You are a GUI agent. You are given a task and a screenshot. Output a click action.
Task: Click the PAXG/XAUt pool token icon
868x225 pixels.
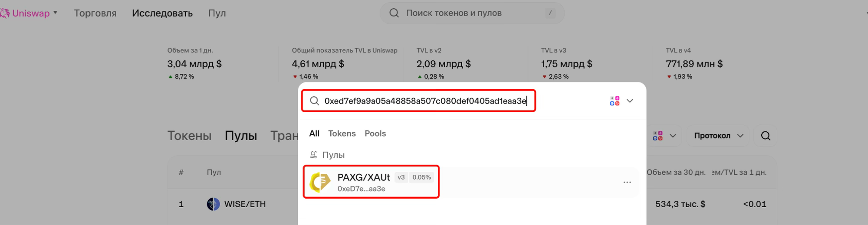[x=320, y=182]
